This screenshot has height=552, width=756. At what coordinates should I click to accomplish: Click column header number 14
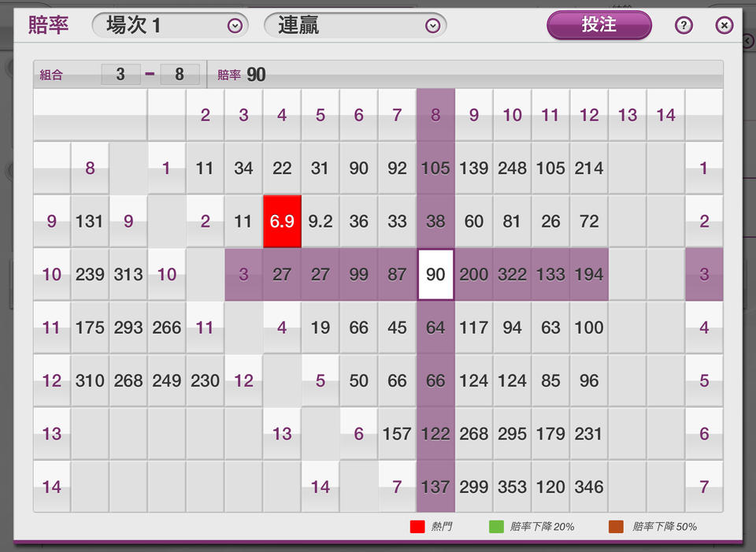coord(665,115)
